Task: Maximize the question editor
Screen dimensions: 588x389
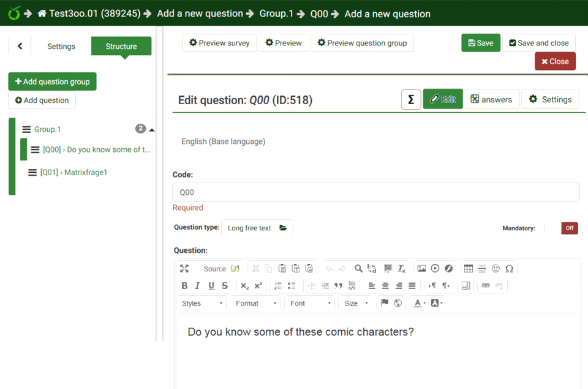Action: [184, 268]
